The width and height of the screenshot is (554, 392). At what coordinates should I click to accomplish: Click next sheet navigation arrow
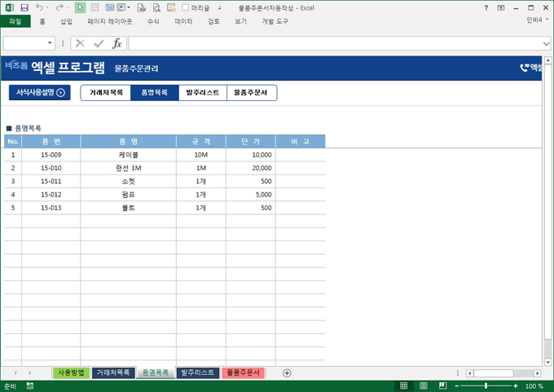coord(29,373)
